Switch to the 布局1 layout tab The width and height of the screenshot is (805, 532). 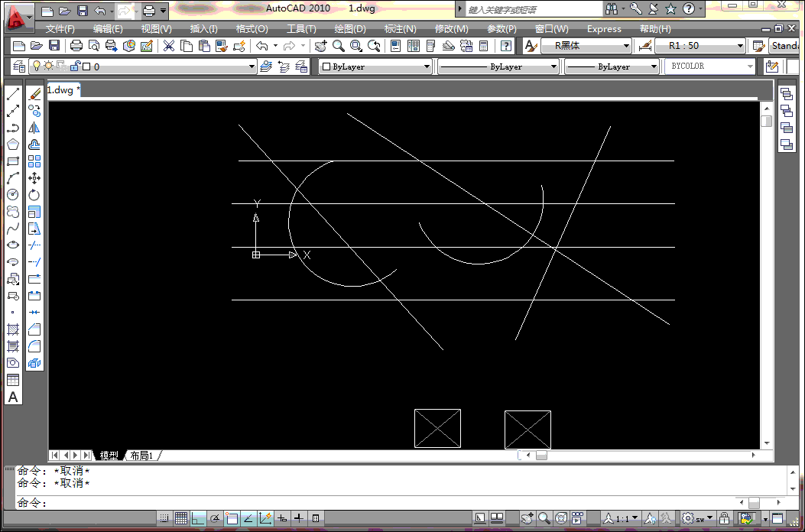tap(141, 456)
